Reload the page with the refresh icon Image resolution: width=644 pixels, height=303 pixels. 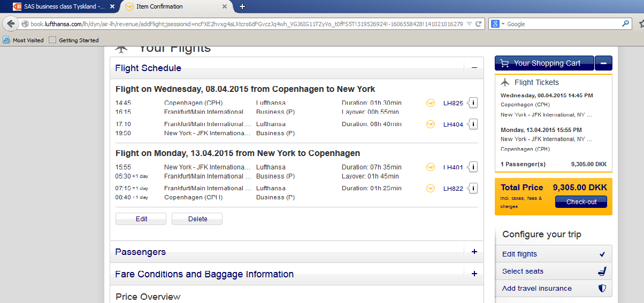479,24
